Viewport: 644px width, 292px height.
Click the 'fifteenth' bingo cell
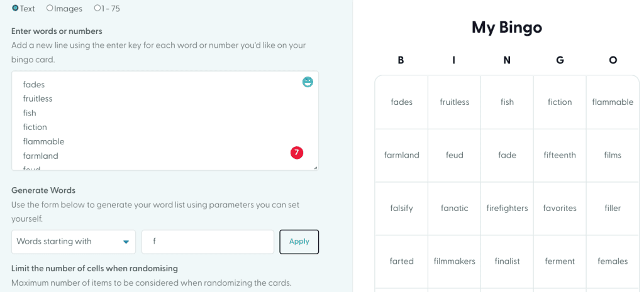(560, 155)
